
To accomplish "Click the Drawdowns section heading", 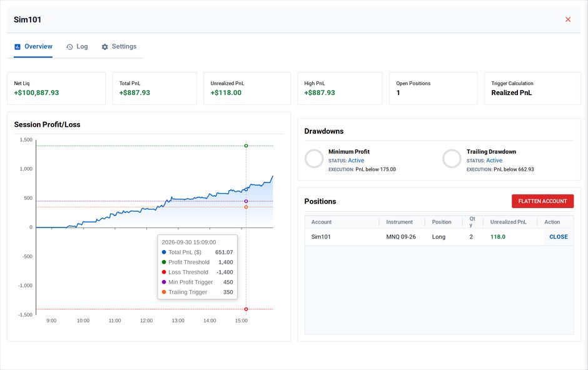I will [324, 131].
